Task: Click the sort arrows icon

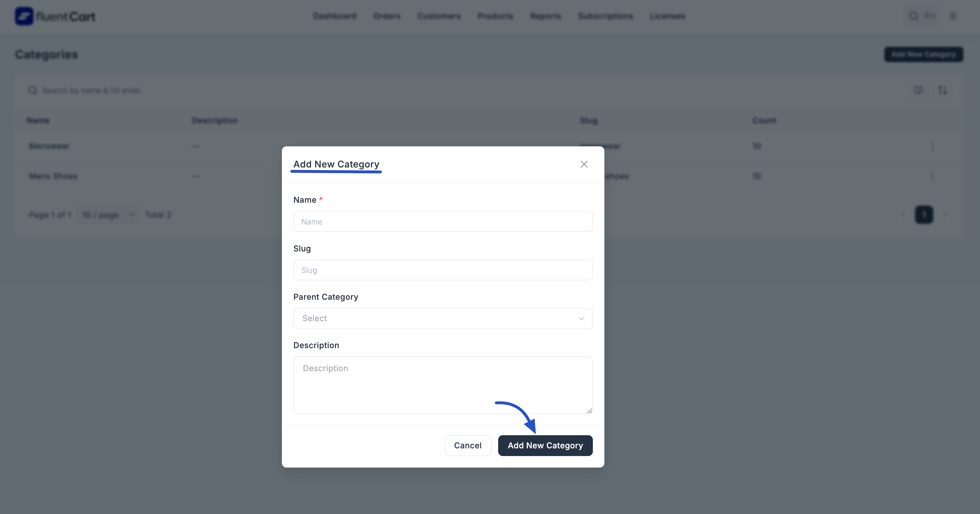Action: pyautogui.click(x=942, y=90)
